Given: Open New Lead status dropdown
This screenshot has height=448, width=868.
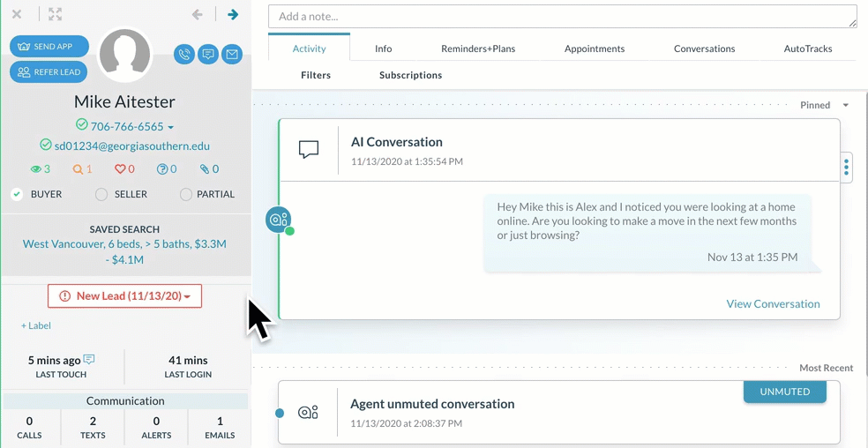Looking at the screenshot, I should [x=124, y=296].
